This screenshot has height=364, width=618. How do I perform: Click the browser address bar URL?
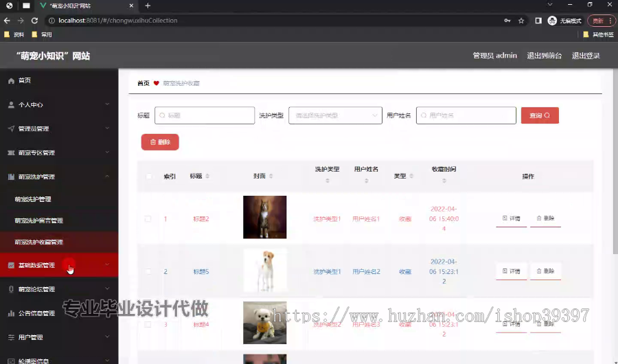[118, 21]
